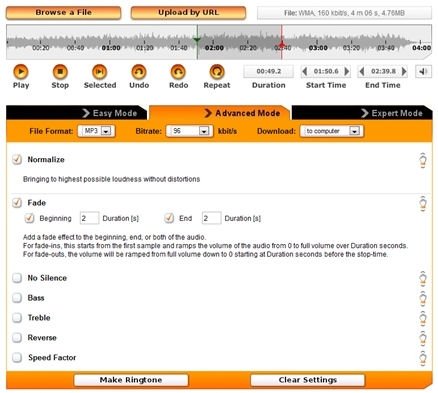Viewport: 438px width, 393px height.
Task: Increase Start Time with right arrow
Action: click(347, 71)
